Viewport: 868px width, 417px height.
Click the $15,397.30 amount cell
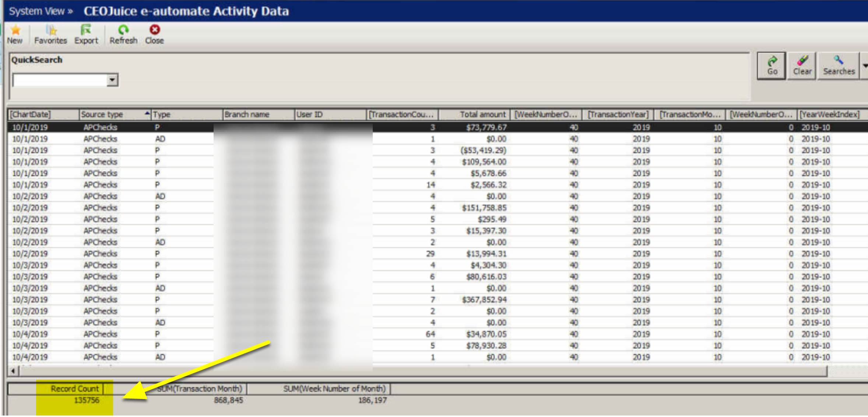(486, 231)
